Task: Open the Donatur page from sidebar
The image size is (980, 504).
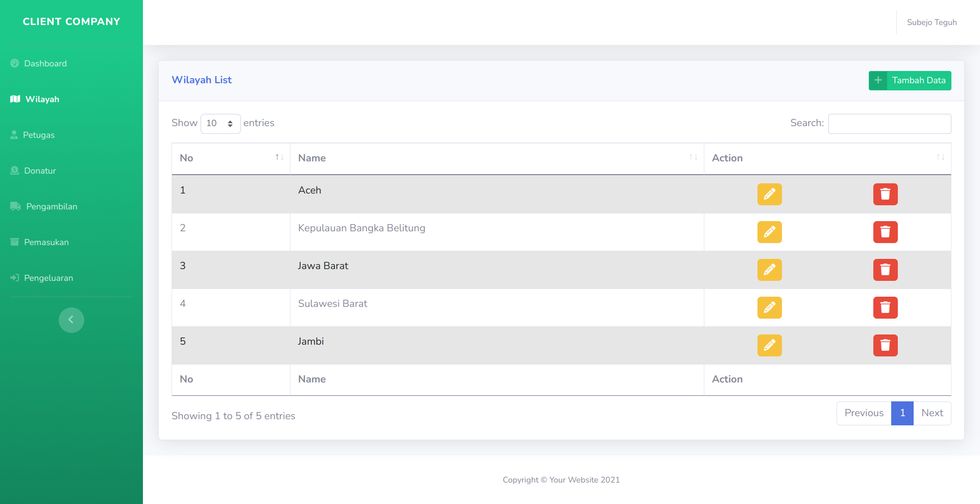Action: tap(40, 171)
